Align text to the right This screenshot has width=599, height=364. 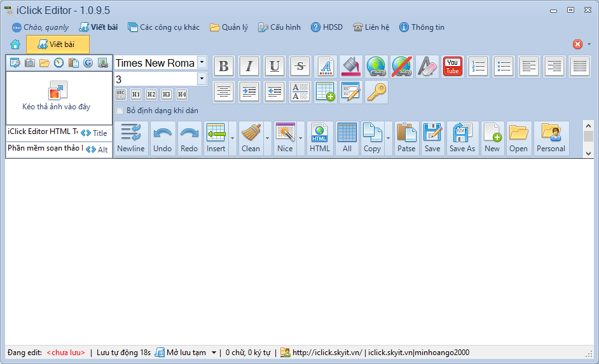pos(554,67)
